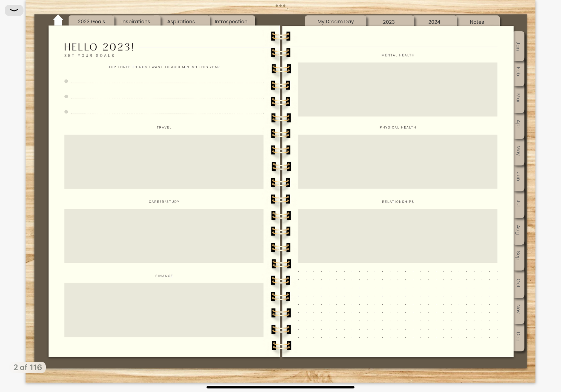The image size is (561, 392).
Task: Open the three-dots menu at top
Action: coord(280,5)
